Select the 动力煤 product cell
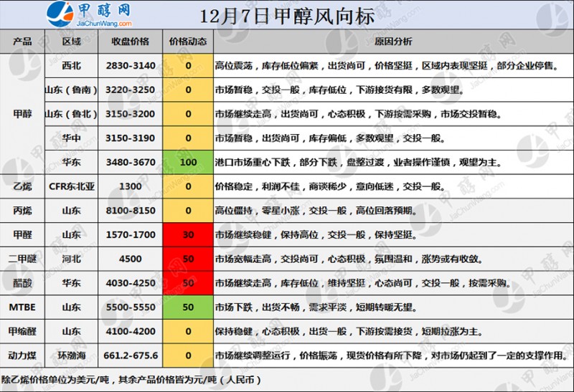The image size is (574, 392). 22,355
